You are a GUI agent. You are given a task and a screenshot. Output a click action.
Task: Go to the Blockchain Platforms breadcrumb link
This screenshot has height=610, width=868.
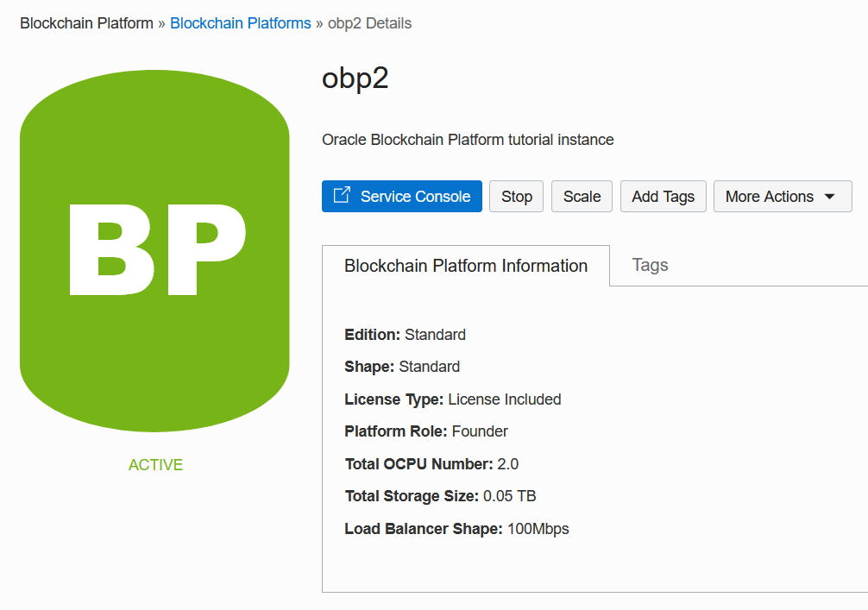[x=240, y=23]
